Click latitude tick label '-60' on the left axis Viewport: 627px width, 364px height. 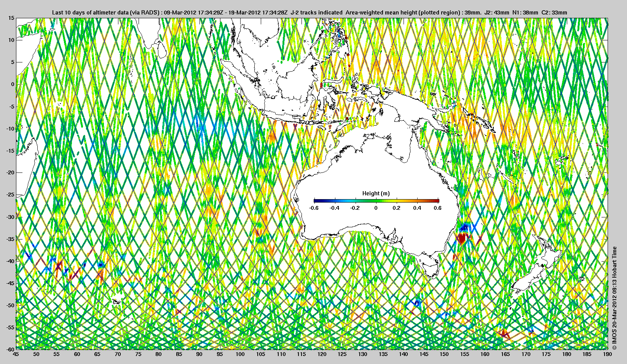click(10, 349)
